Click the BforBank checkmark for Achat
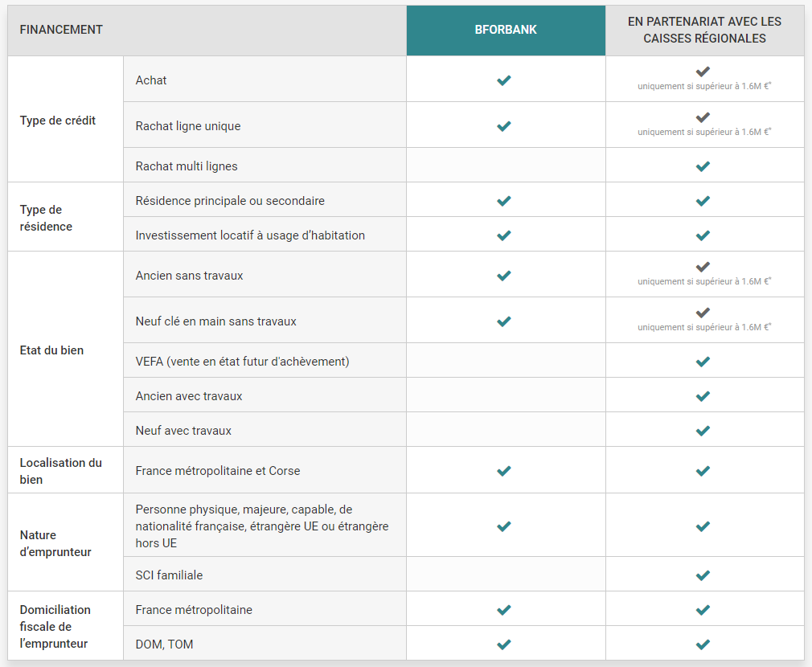The image size is (812, 667). pos(504,80)
